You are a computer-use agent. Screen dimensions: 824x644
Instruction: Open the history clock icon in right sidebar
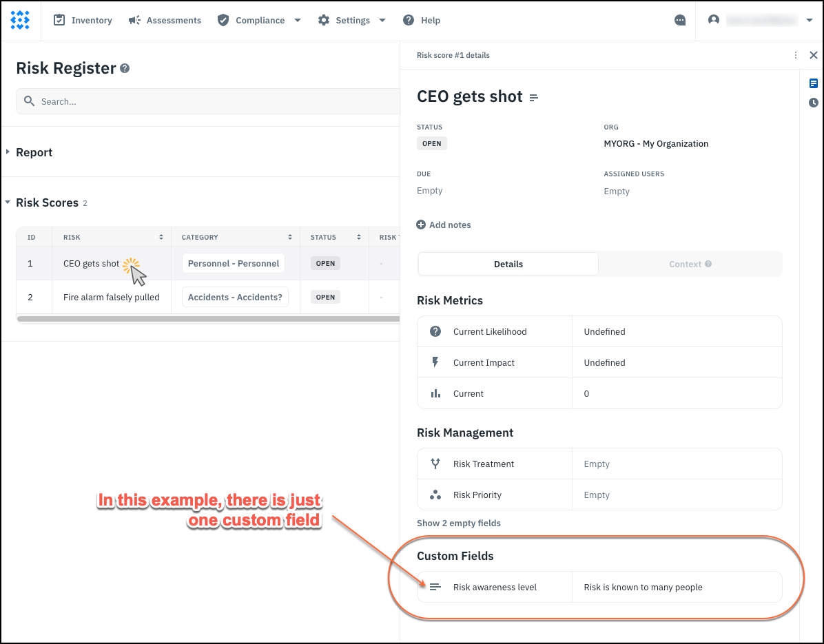click(814, 103)
